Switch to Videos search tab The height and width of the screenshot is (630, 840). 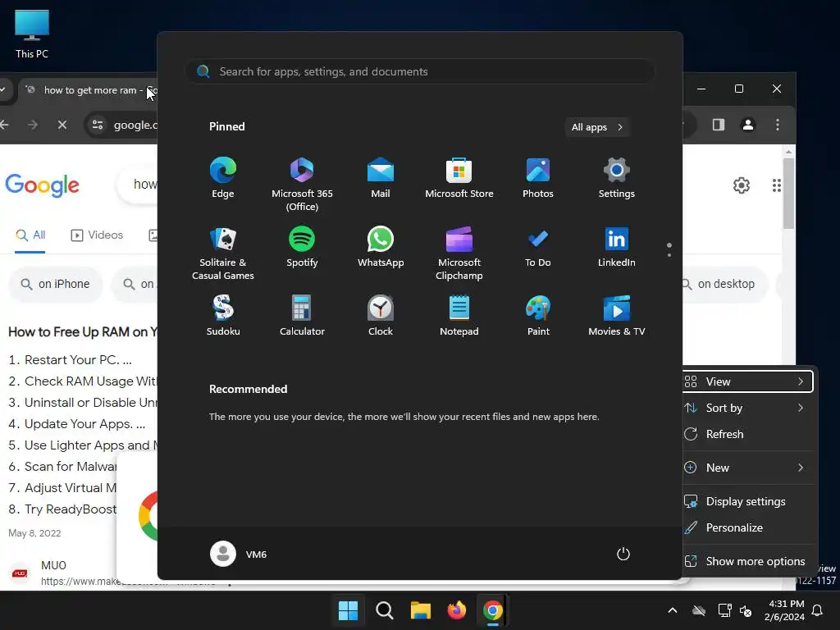coord(97,235)
